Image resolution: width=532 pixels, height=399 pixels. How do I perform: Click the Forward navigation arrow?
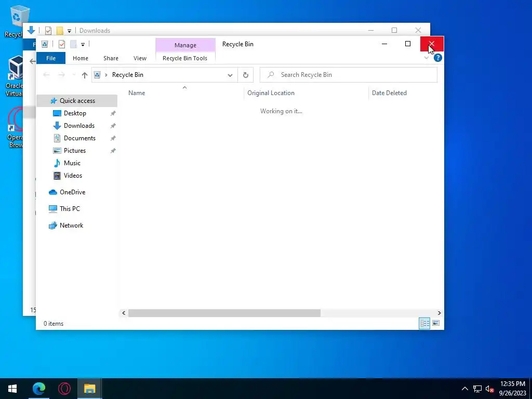61,75
